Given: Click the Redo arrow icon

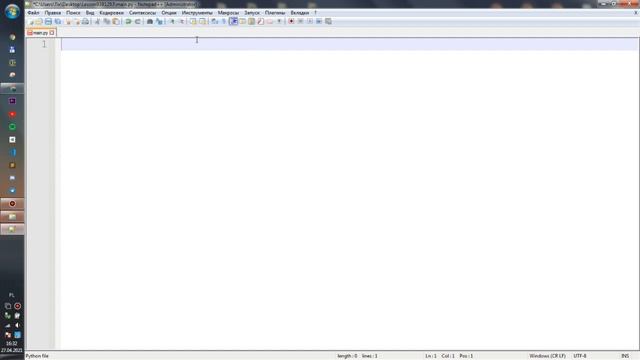Looking at the screenshot, I should (x=138, y=21).
